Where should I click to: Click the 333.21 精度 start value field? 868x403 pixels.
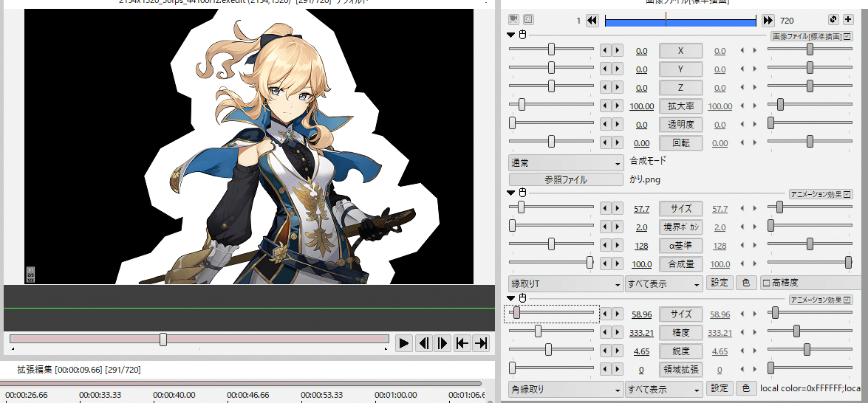[x=642, y=333]
